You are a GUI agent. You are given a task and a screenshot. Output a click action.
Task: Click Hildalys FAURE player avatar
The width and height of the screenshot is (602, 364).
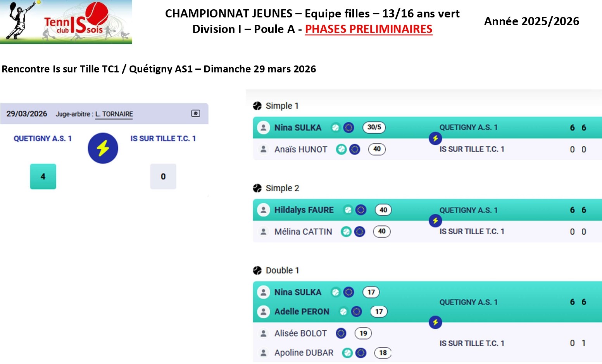[x=264, y=210]
